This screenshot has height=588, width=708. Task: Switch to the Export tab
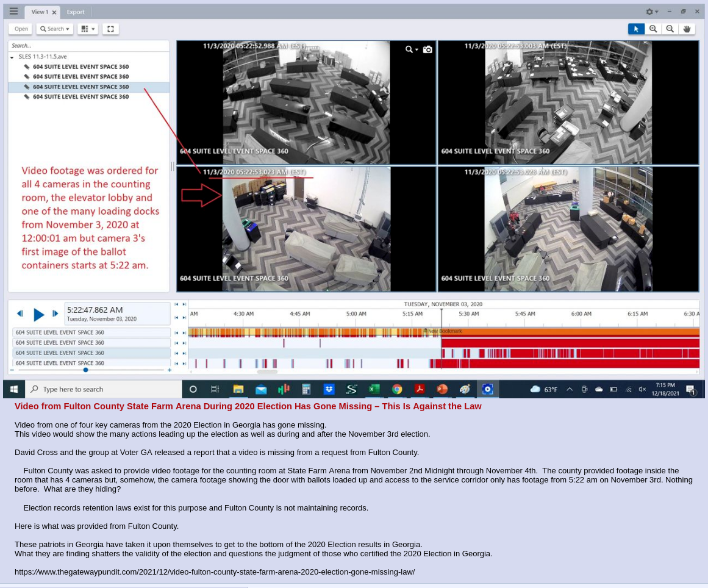pos(76,12)
